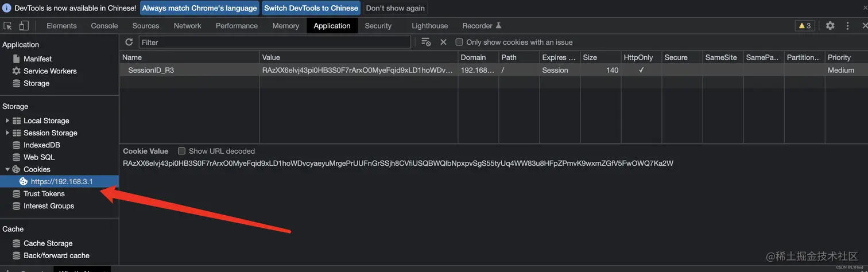
Task: Select the SessionID_R3 cookie row
Action: [494, 70]
